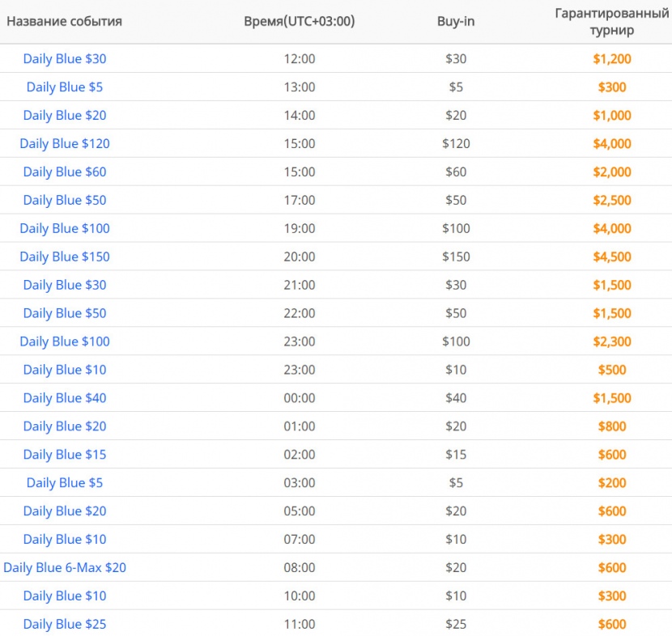Open Daily Blue $5 link in 03:00 row
The width and height of the screenshot is (672, 636).
tap(65, 483)
